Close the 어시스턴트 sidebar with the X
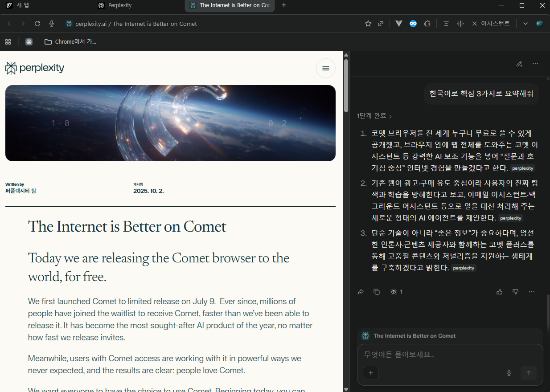Screen dimensions: 550x392 (474, 24)
